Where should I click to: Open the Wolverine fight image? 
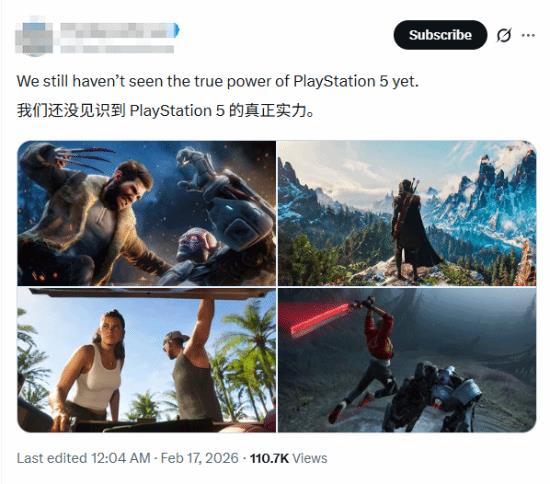147,213
